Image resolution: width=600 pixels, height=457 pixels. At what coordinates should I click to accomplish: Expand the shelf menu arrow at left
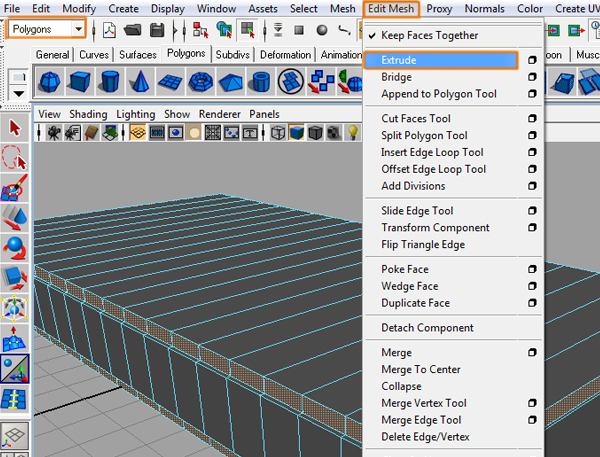point(17,93)
